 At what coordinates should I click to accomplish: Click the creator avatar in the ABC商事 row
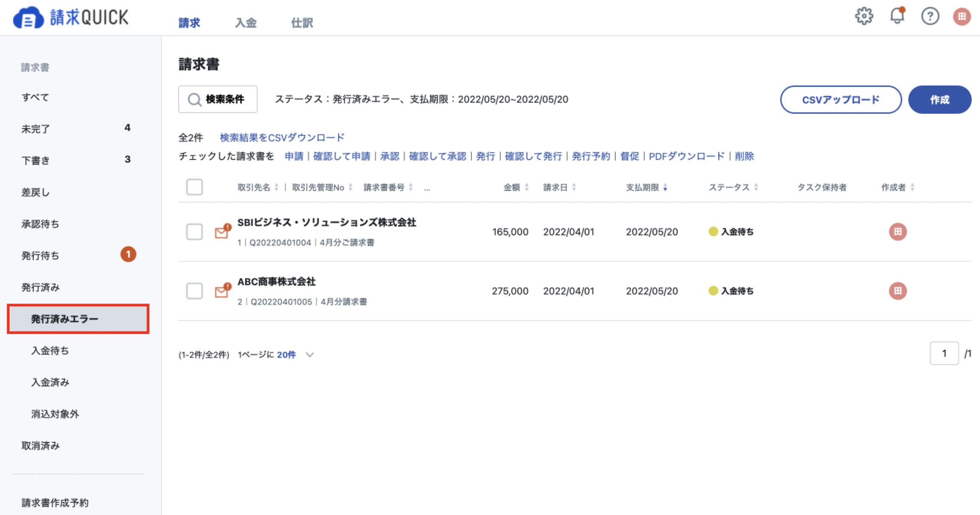click(898, 291)
